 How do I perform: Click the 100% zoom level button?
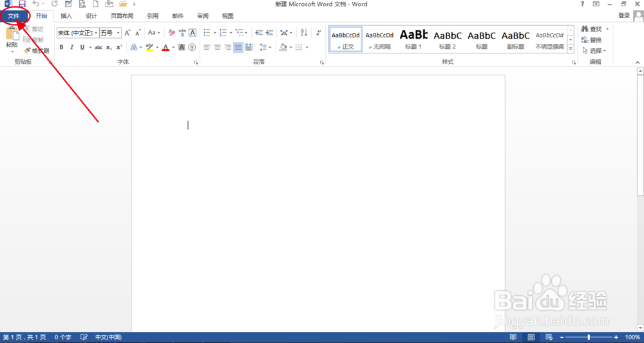(632, 337)
